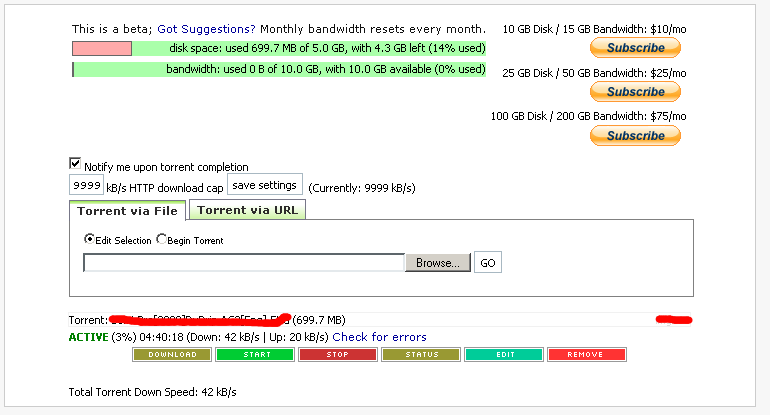Switch to the Torrent via URL tab
Viewport: 770px width, 415px height.
pos(248,210)
